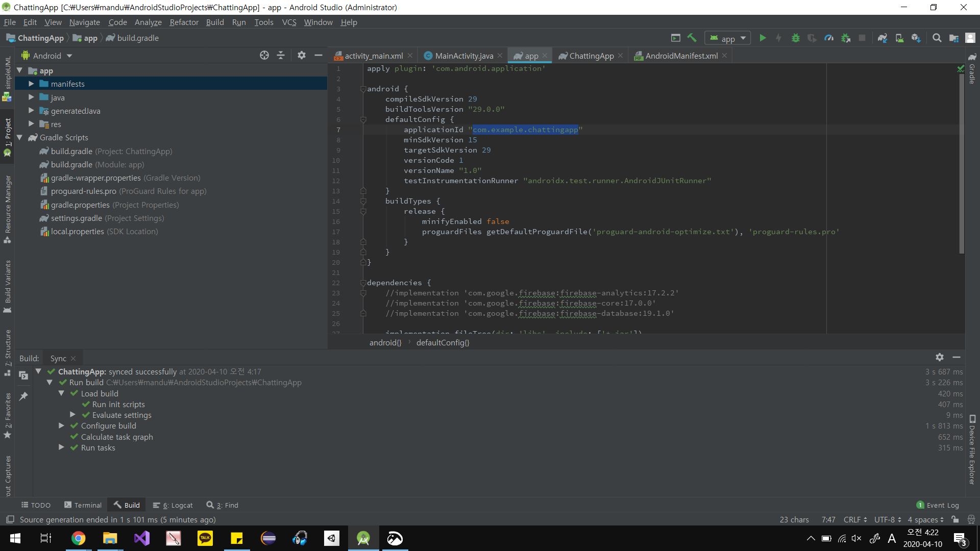This screenshot has width=980, height=551.
Task: Toggle code folding for the buildTypes block
Action: coord(363,201)
